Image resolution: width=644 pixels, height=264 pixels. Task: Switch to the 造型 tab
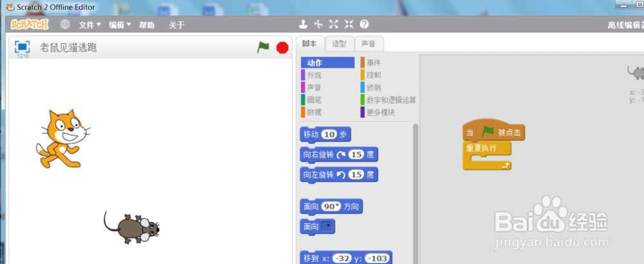point(339,44)
